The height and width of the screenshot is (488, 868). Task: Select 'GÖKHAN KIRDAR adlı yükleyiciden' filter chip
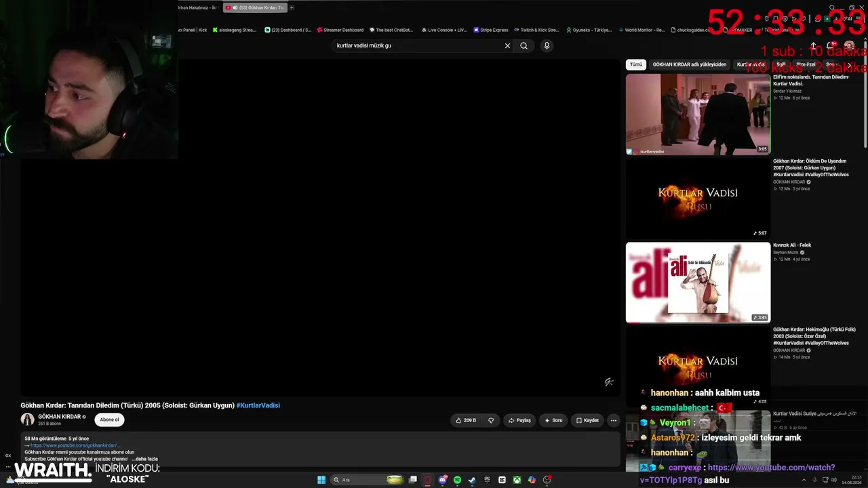689,64
